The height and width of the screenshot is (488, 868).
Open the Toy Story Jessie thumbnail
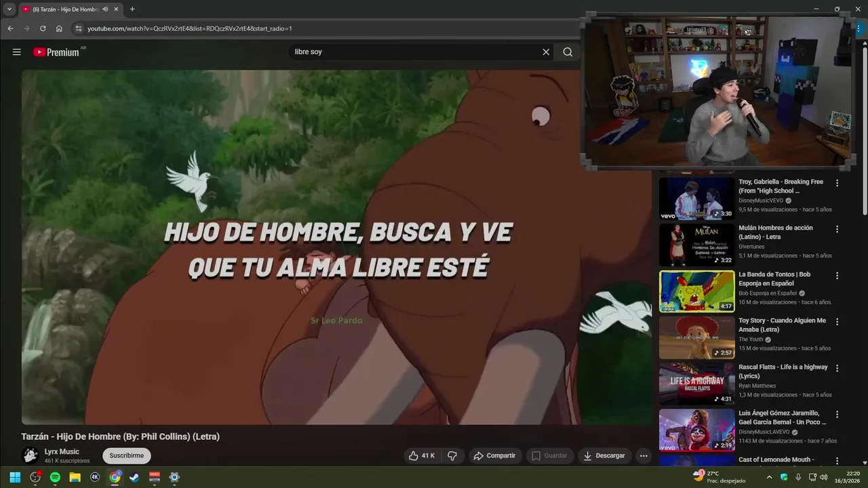[696, 338]
